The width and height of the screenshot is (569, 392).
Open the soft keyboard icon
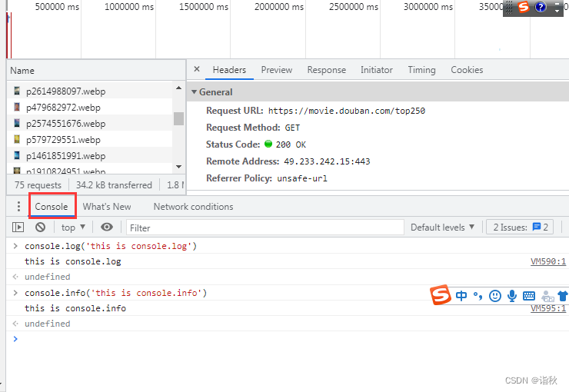(x=529, y=296)
